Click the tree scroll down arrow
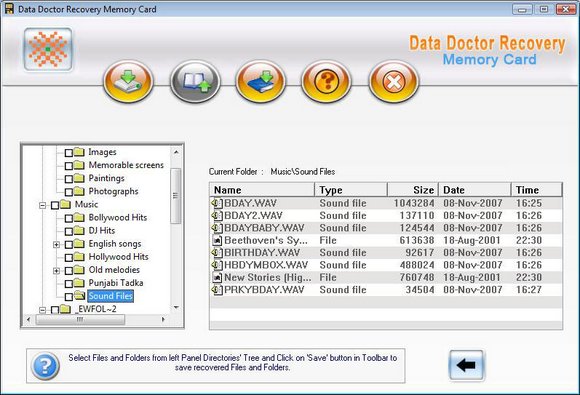Viewport: 580px width, 395px height. tap(176, 308)
